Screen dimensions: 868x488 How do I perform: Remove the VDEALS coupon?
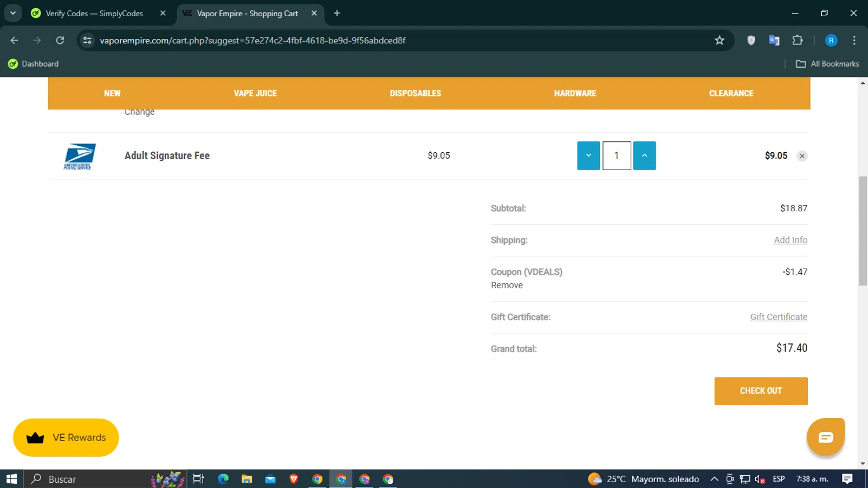[x=507, y=285]
